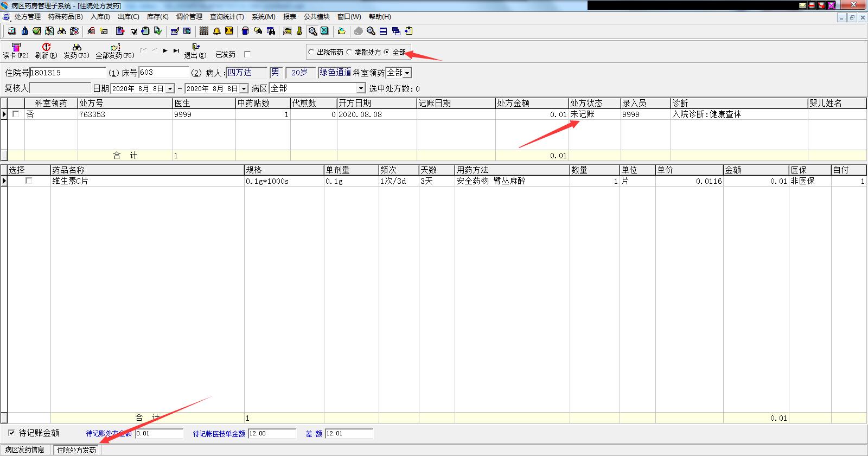
Task: Click the magnifier search icon in toolbar
Action: tap(312, 31)
